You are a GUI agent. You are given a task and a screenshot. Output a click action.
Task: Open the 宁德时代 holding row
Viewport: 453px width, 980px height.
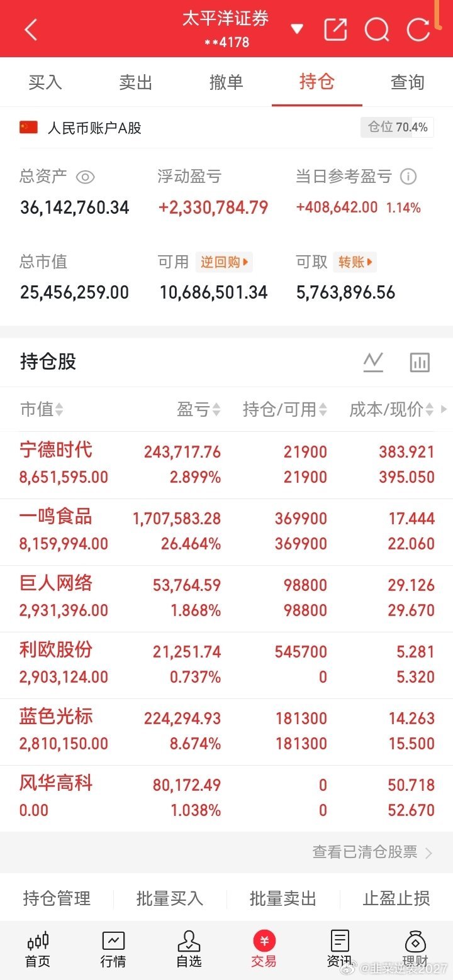tap(226, 465)
